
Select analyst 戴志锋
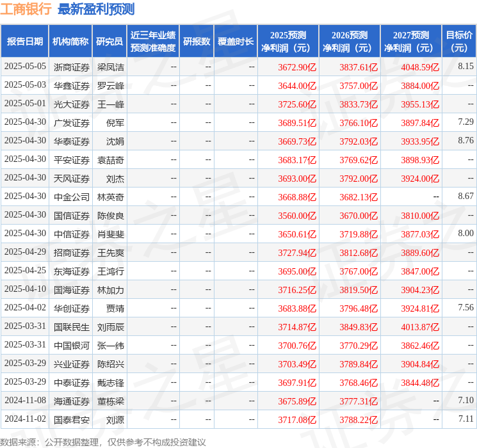111,383
